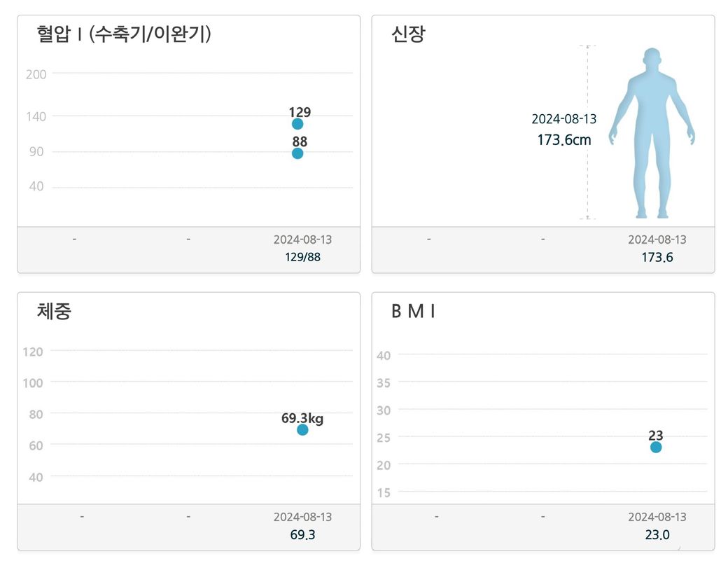The width and height of the screenshot is (728, 561).
Task: Click the diastolic 88 data point
Action: point(297,153)
